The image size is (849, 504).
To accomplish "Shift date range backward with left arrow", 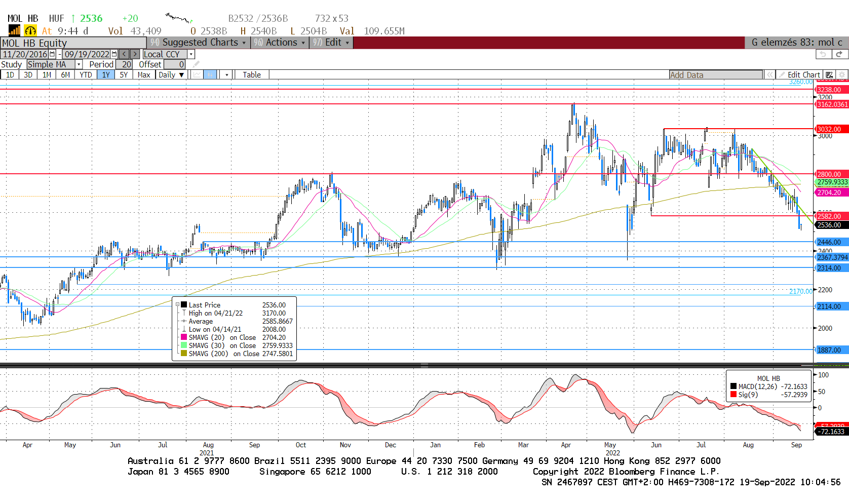I will click(x=124, y=54).
